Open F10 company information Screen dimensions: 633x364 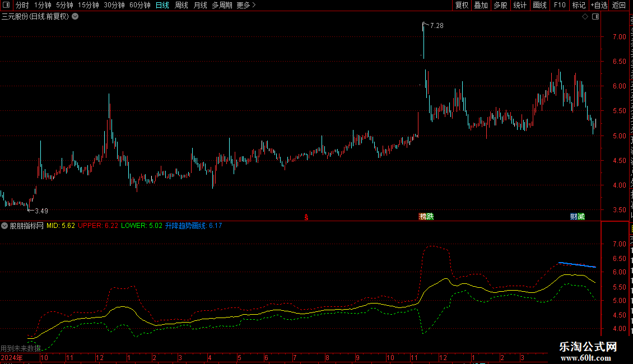[560, 5]
